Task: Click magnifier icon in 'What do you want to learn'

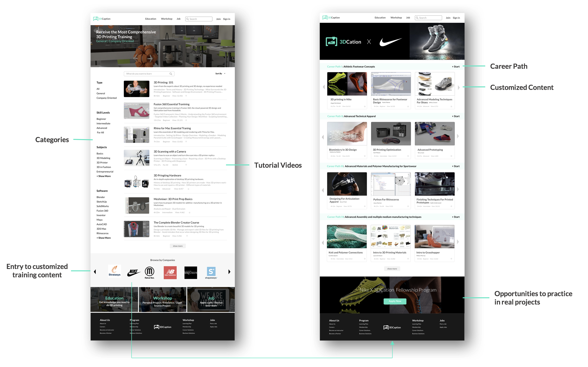Action: click(171, 74)
